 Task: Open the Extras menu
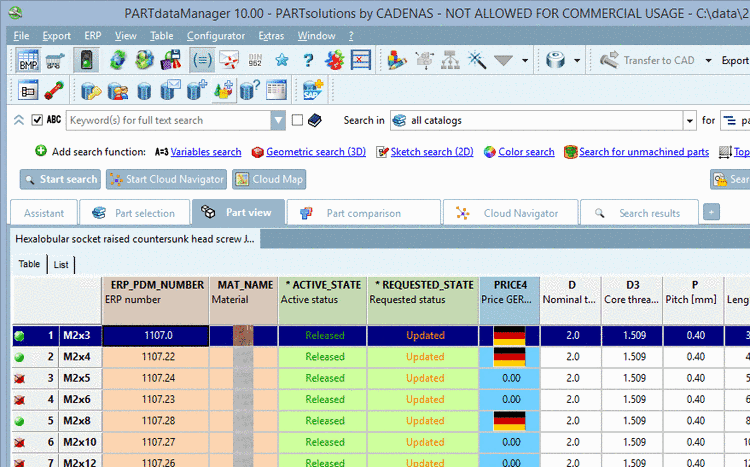pos(271,36)
